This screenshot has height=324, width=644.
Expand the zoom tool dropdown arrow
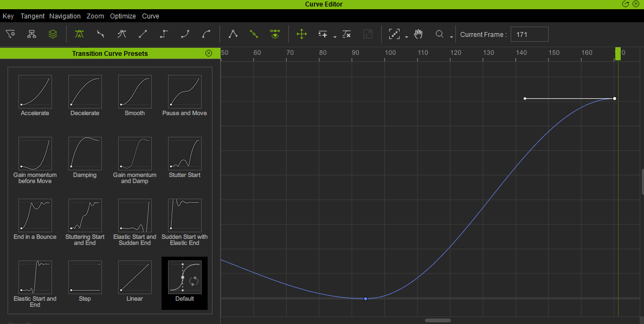[451, 37]
